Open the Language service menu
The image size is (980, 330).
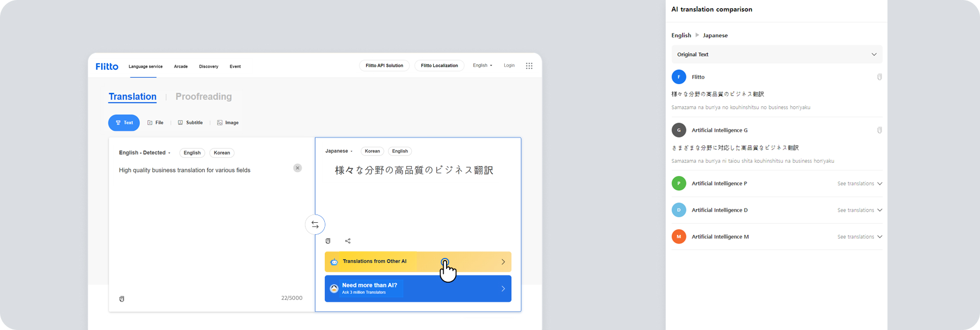tap(145, 67)
